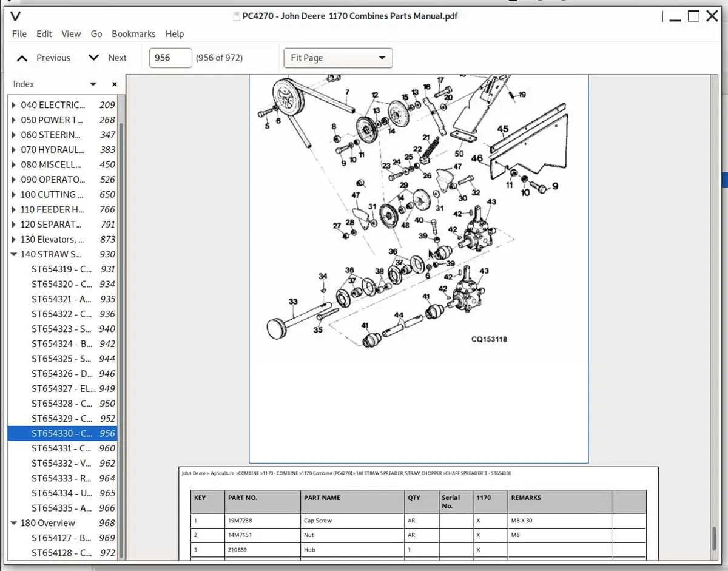Expand the 050 POWER T section
Viewport: 728px width, 571px height.
pos(14,120)
